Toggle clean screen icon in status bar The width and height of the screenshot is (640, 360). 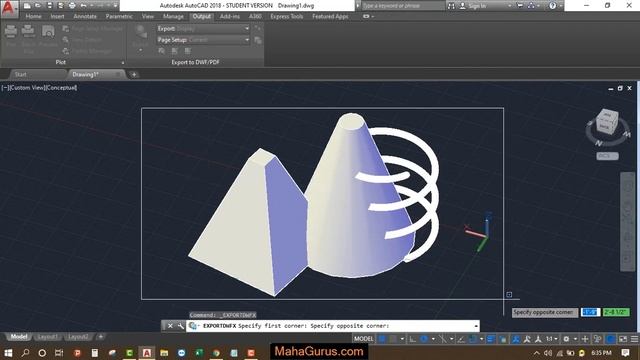[623, 339]
